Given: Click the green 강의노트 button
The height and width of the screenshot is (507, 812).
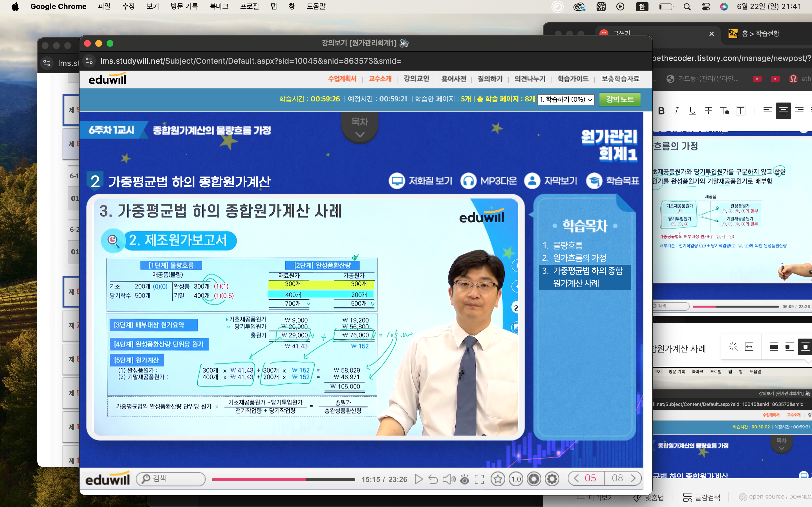Looking at the screenshot, I should click(x=619, y=99).
